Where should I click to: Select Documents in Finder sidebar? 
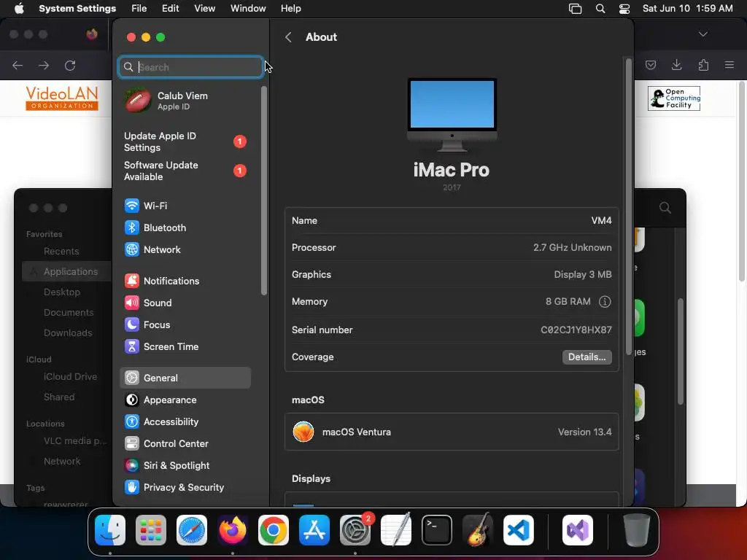coord(68,312)
